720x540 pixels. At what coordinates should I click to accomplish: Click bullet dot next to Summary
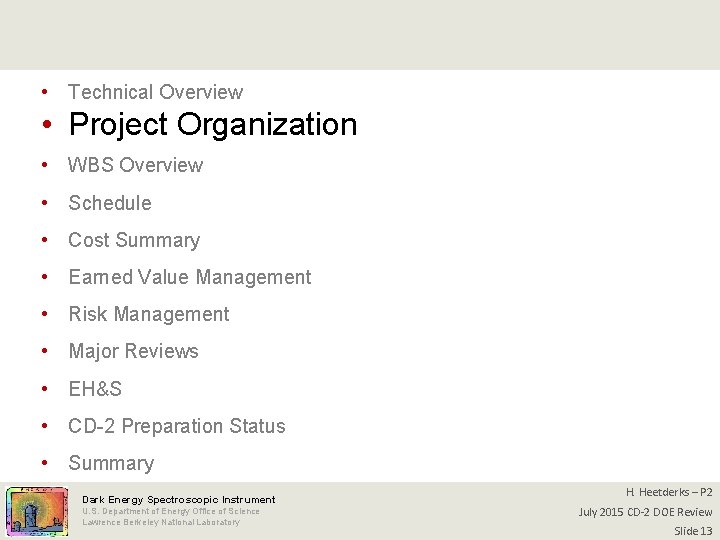47,463
